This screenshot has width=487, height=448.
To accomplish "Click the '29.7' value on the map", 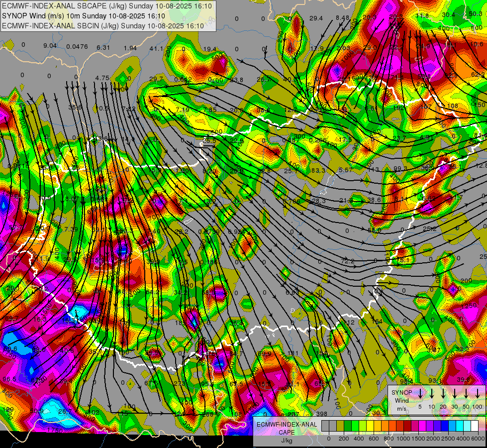I will [x=156, y=79].
